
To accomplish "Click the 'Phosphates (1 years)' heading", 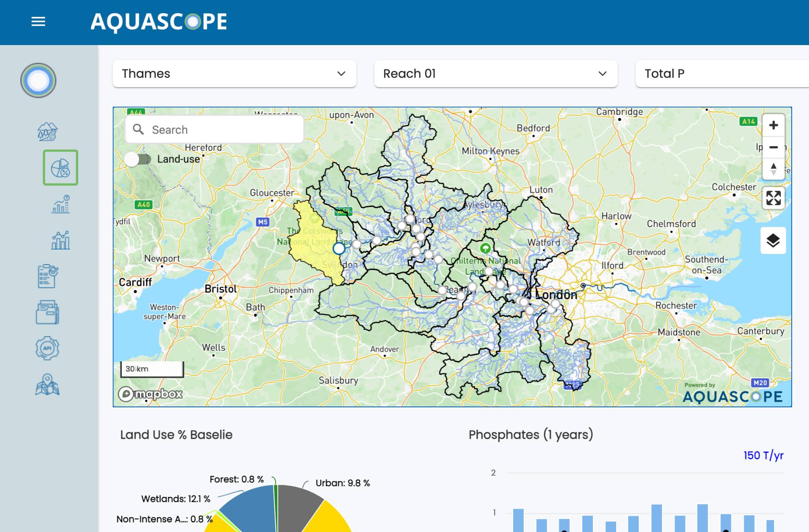I will (x=531, y=435).
